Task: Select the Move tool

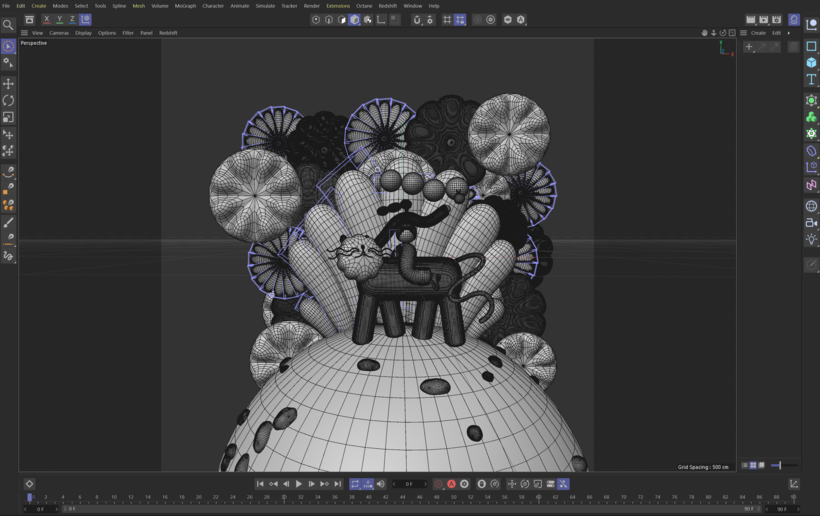Action: click(8, 84)
